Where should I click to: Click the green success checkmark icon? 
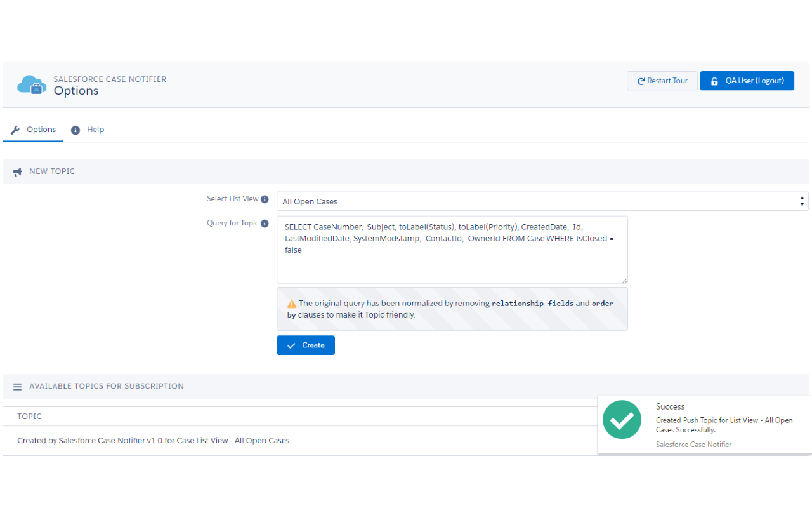pos(622,420)
